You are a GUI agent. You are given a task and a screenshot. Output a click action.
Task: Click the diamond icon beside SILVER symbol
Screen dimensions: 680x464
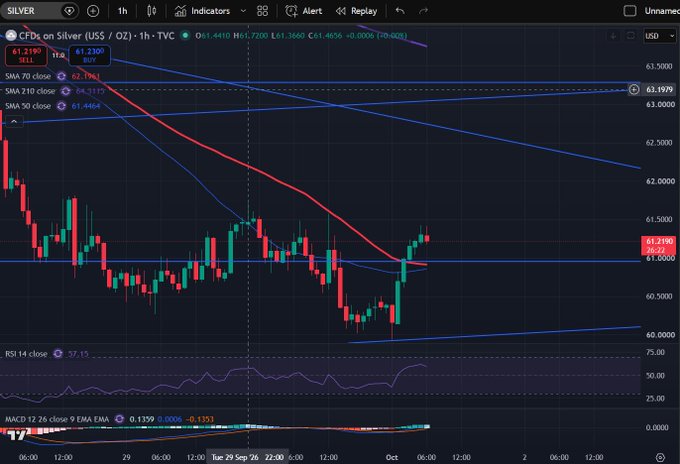coord(69,11)
